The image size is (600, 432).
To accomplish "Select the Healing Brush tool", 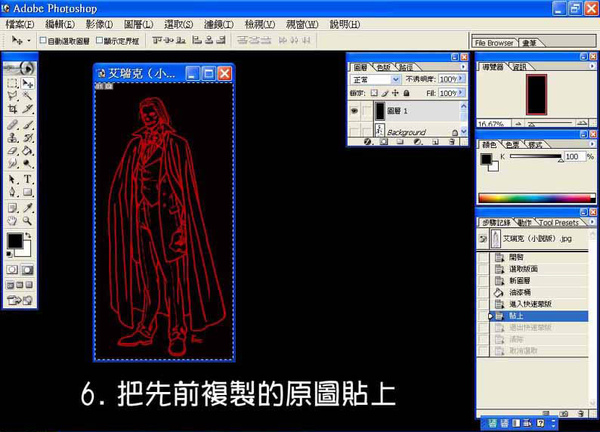I will pos(12,124).
